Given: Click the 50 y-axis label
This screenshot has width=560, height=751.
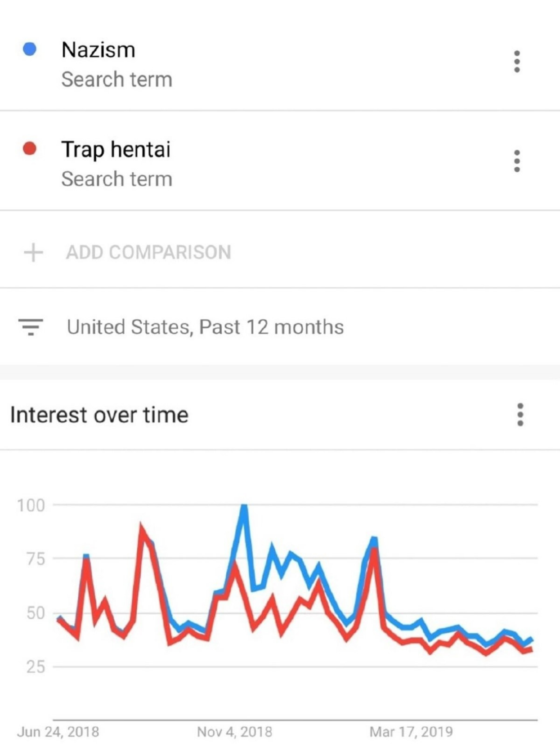Looking at the screenshot, I should pos(35,613).
